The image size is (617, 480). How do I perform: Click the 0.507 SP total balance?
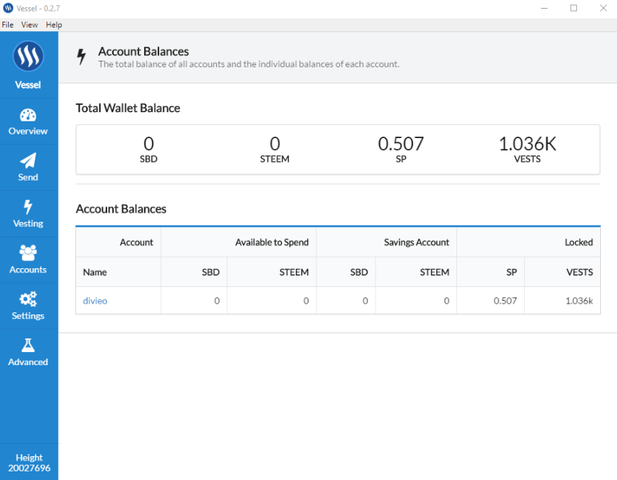(x=401, y=150)
